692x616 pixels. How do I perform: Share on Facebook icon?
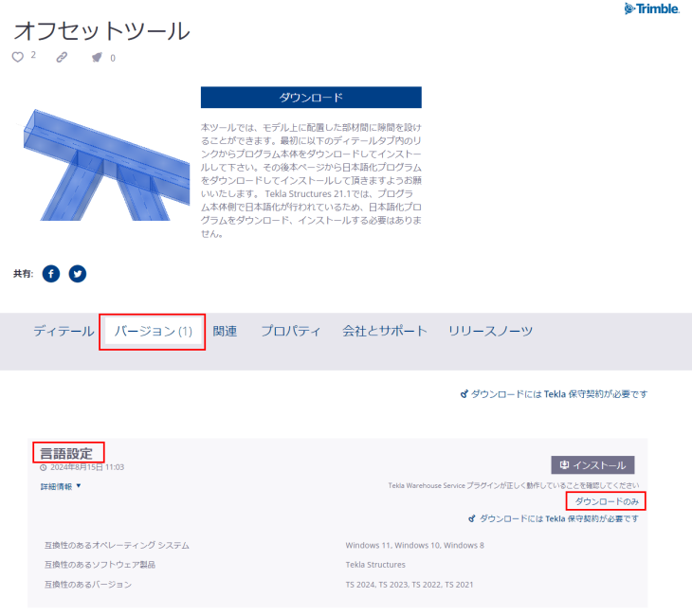tap(51, 274)
